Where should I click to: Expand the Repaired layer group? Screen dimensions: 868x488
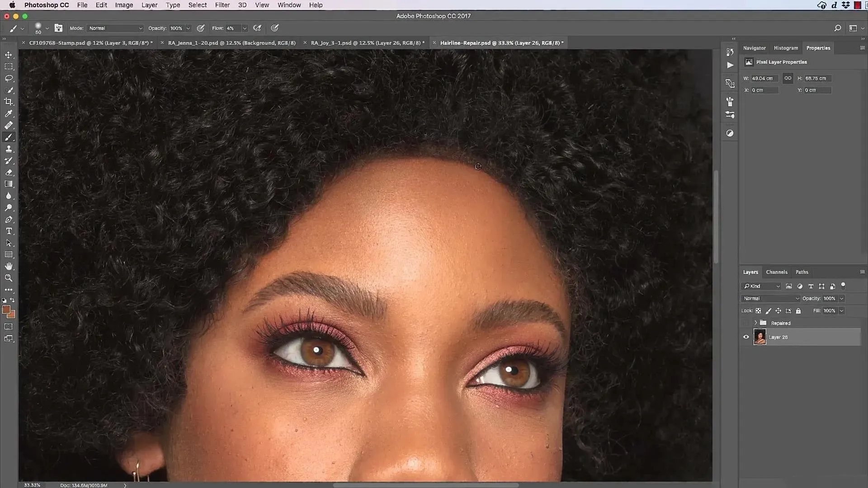pyautogui.click(x=755, y=323)
